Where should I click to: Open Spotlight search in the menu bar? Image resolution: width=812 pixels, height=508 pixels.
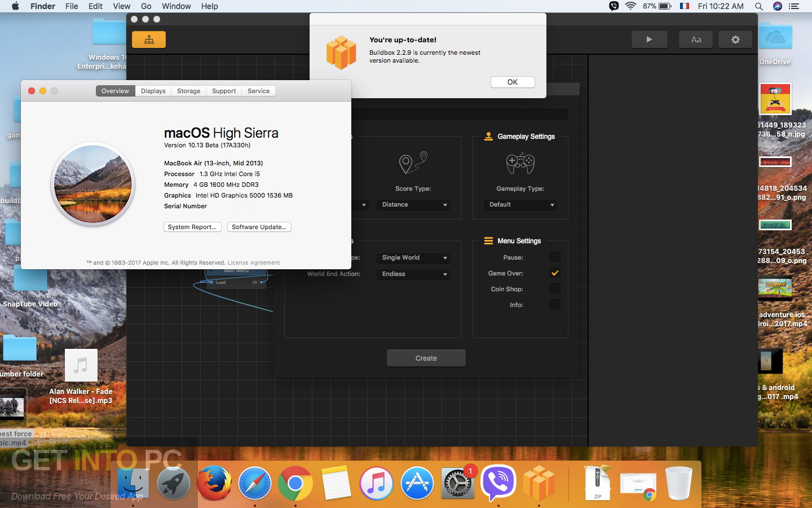[x=759, y=6]
